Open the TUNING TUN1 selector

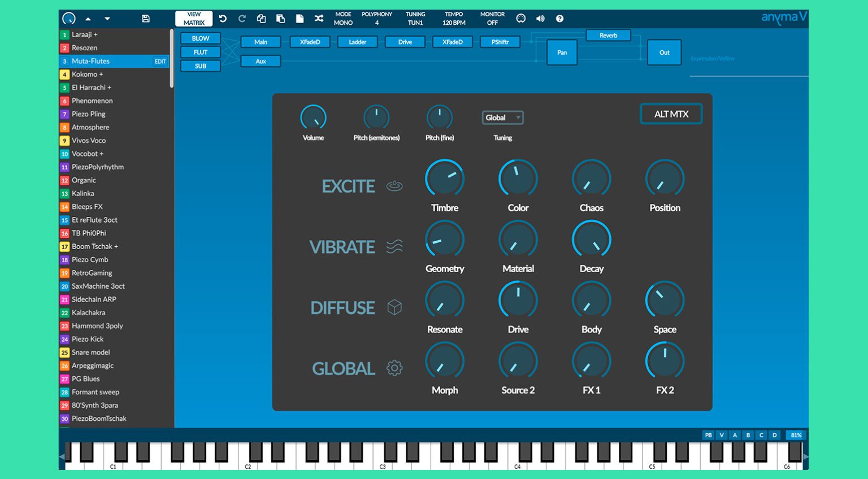[415, 19]
